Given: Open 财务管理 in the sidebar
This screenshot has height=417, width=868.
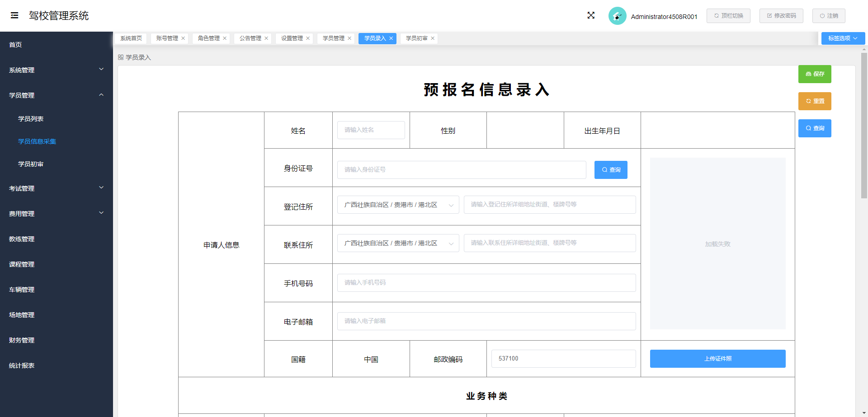Looking at the screenshot, I should tap(57, 340).
